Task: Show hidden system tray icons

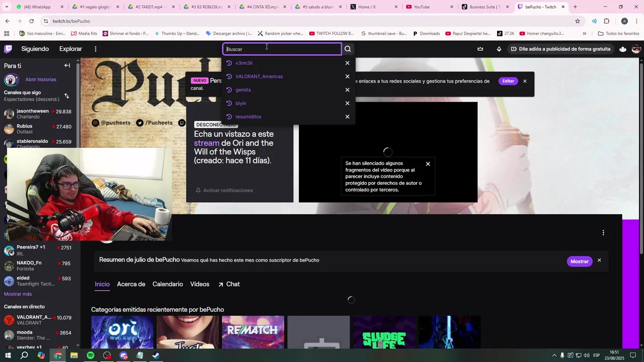Action: (x=554, y=355)
